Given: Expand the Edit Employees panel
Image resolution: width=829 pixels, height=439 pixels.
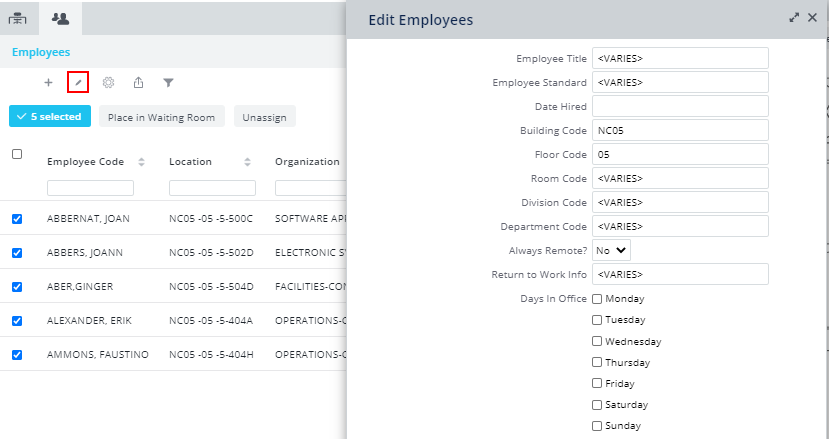Looking at the screenshot, I should tap(794, 18).
